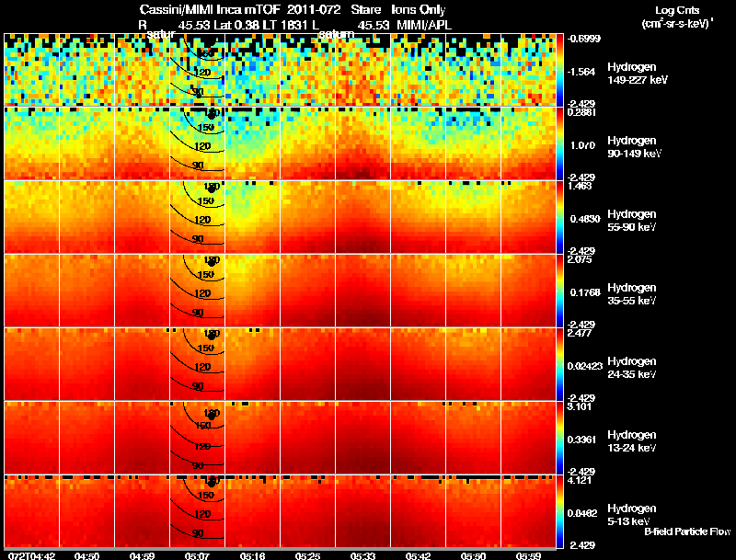The height and width of the screenshot is (560, 736).
Task: Click the 0.1768 color scale value
Action: [585, 292]
